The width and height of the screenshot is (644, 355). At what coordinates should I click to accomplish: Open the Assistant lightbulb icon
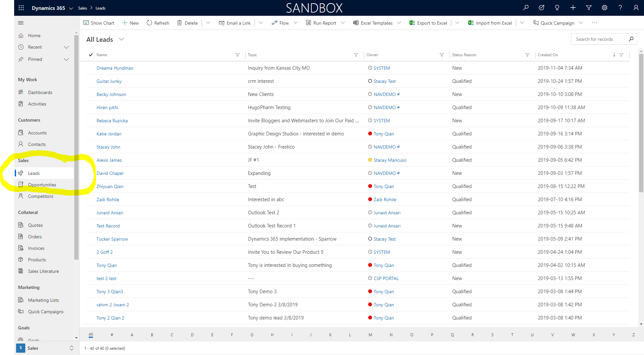pyautogui.click(x=557, y=8)
